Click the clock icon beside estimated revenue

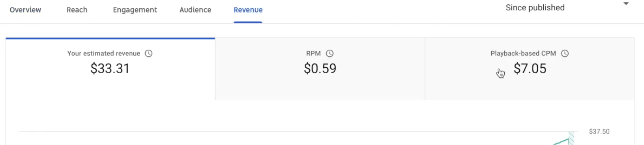click(x=149, y=54)
